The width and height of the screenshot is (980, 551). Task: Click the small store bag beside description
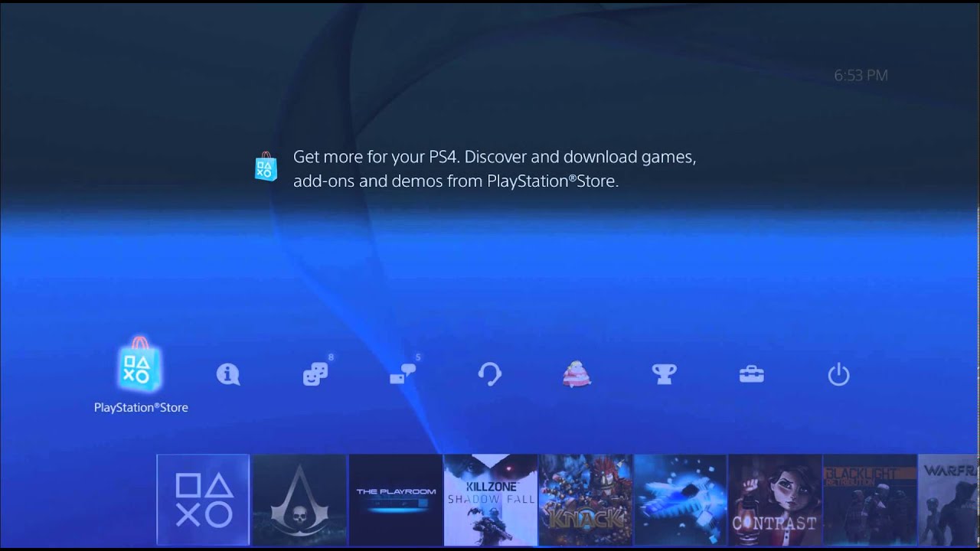266,166
